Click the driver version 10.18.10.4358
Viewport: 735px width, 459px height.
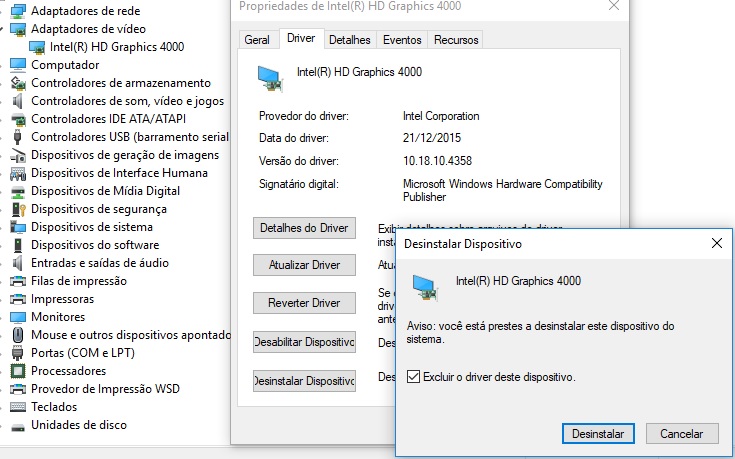437,161
